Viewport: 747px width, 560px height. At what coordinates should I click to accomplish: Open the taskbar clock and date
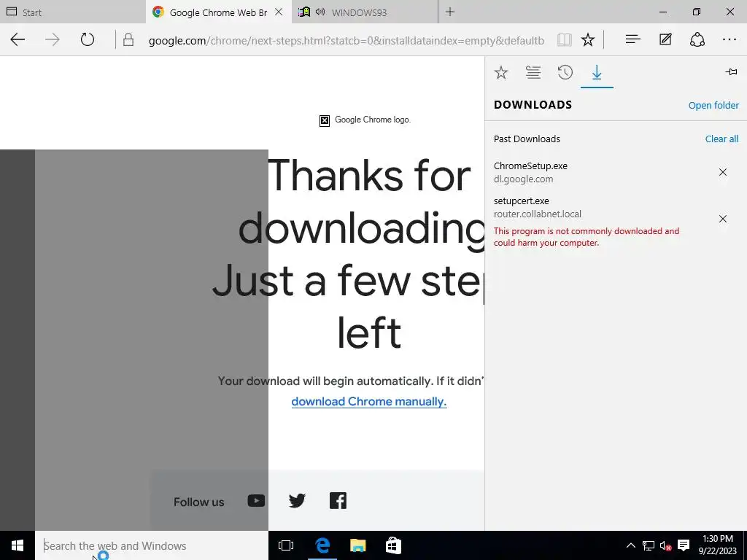coord(718,545)
